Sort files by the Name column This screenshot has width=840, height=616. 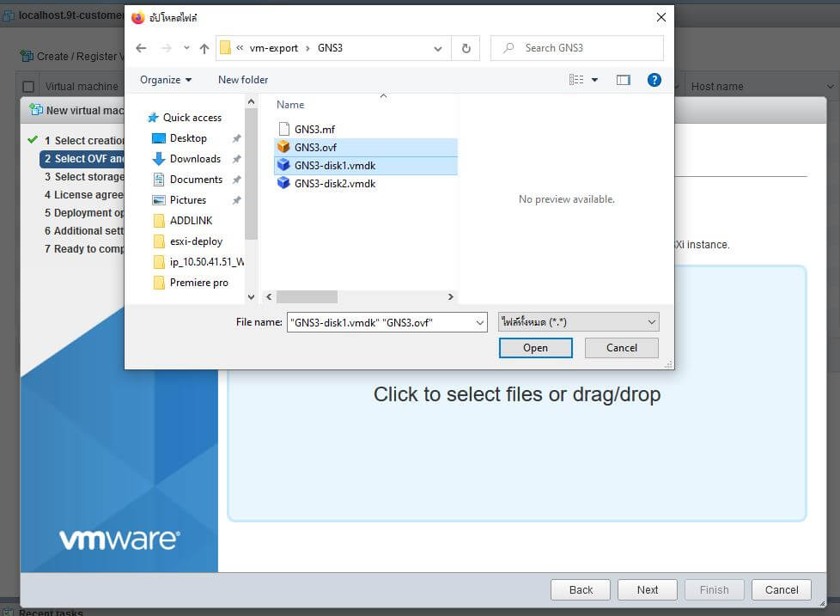point(290,105)
